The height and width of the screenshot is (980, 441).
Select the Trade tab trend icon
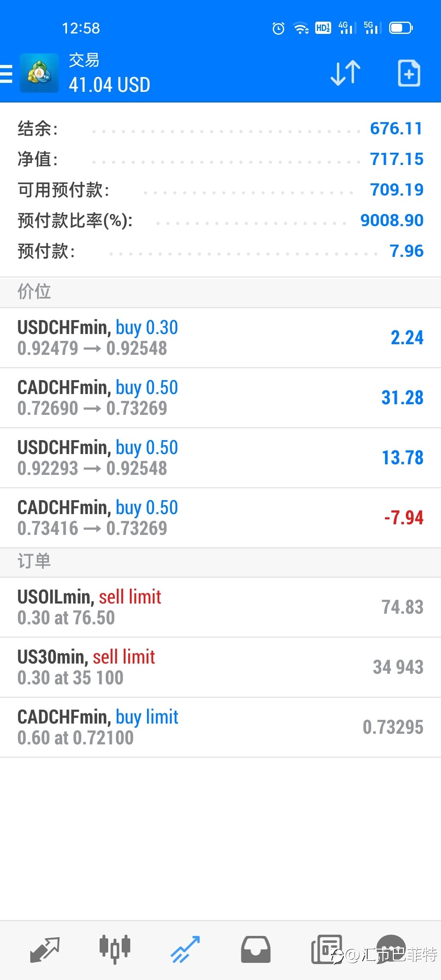[x=185, y=950]
